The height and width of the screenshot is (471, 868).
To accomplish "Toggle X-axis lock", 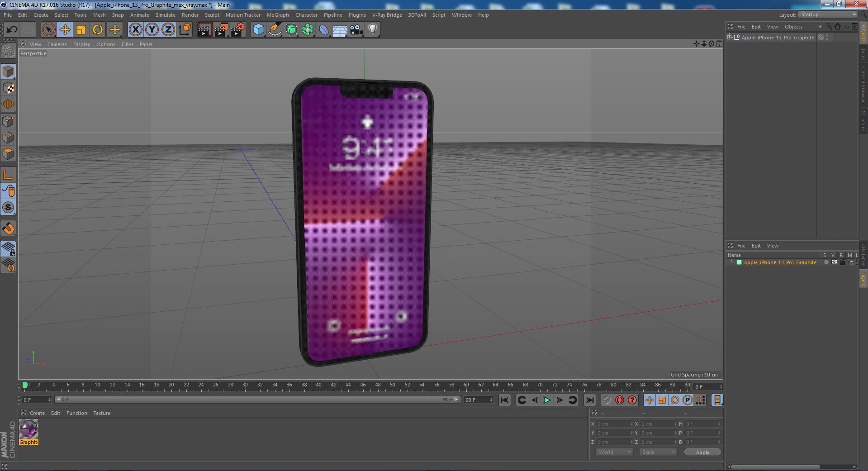I will [x=135, y=30].
